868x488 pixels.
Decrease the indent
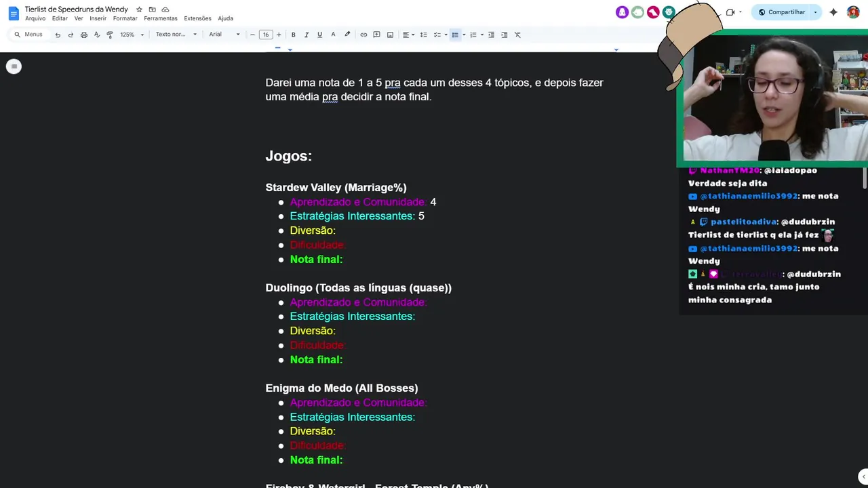pos(491,35)
